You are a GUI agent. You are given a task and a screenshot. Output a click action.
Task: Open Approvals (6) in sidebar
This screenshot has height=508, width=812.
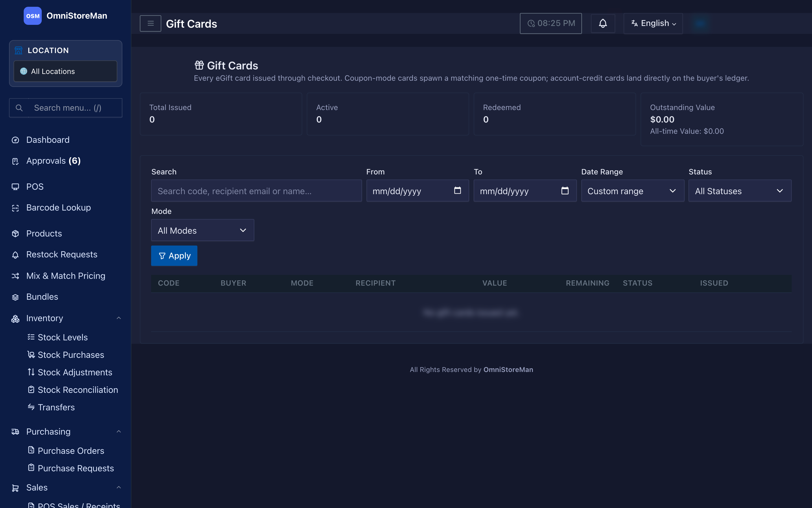tap(53, 161)
